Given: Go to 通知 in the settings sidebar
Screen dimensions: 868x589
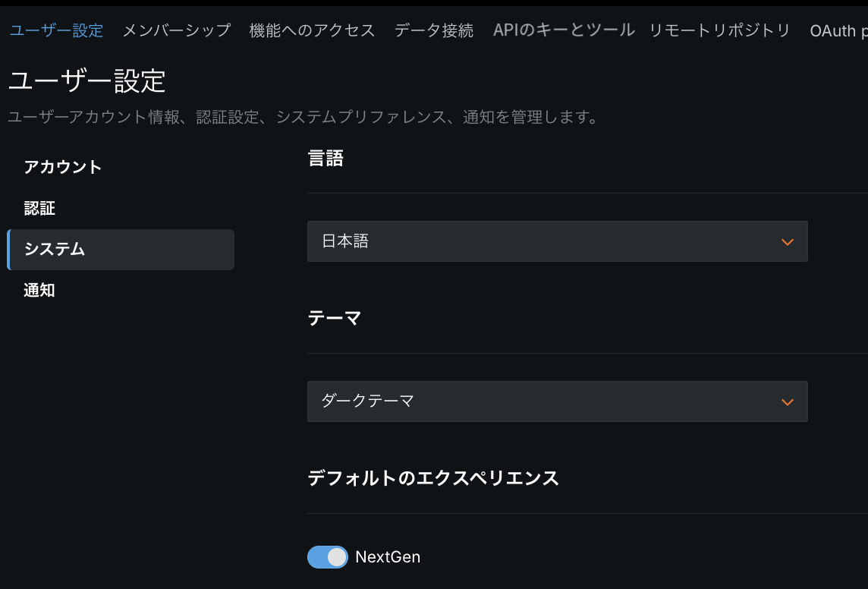Looking at the screenshot, I should tap(39, 290).
